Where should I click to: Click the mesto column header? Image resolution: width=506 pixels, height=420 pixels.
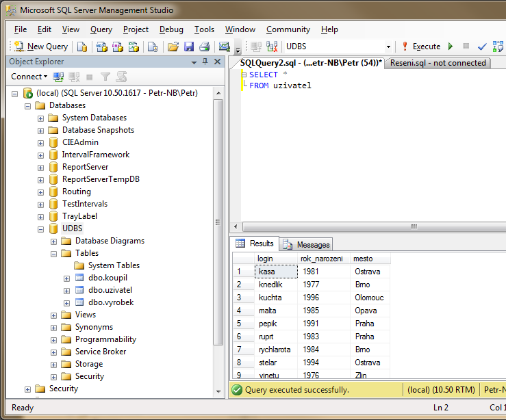pos(370,259)
